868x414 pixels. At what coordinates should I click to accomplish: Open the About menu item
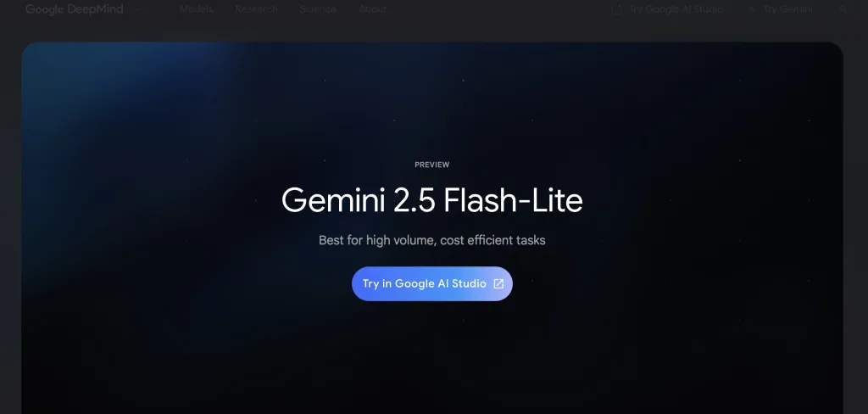373,9
